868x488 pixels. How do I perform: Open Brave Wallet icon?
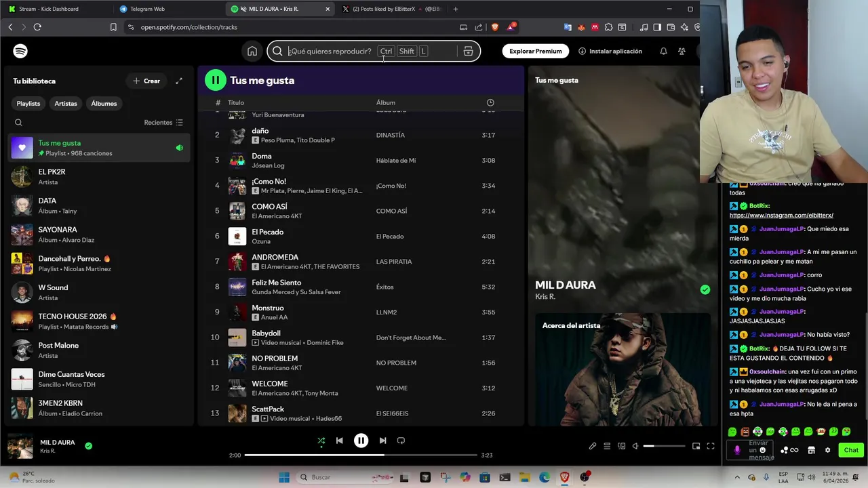click(x=671, y=27)
